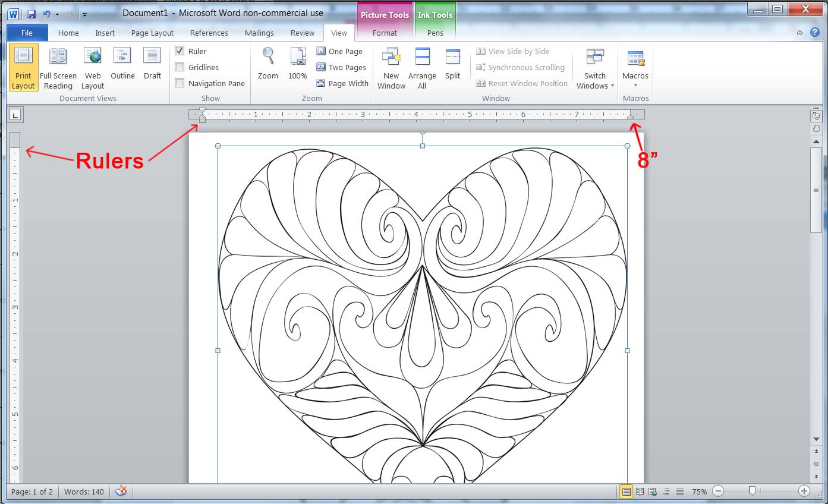Select Page Width zoom
The image size is (828, 504).
[342, 83]
